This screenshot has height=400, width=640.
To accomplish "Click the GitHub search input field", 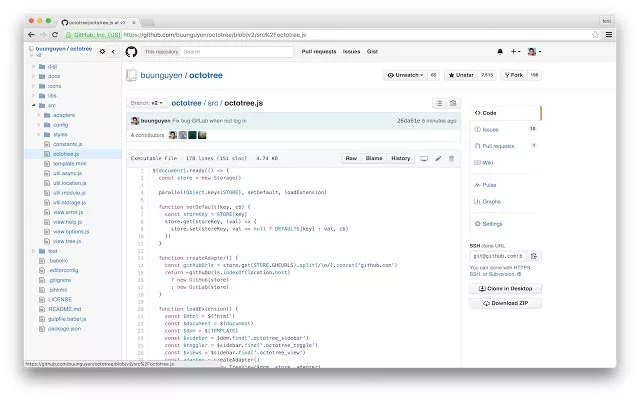I will click(237, 52).
